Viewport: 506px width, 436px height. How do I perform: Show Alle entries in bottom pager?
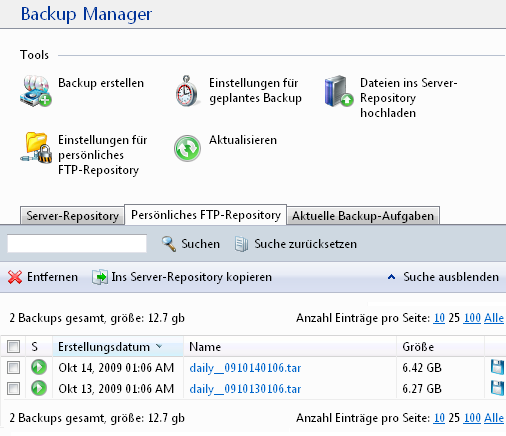pyautogui.click(x=494, y=418)
